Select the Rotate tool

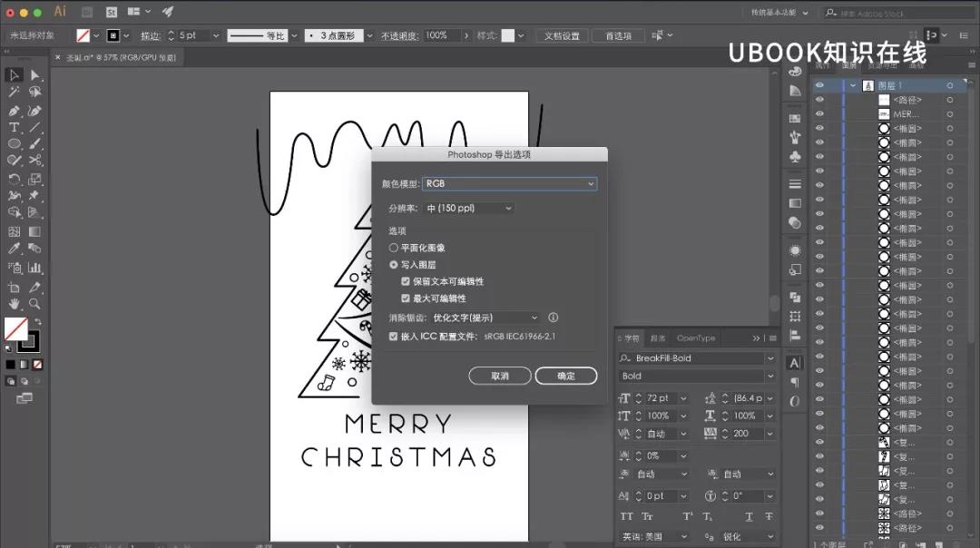pyautogui.click(x=14, y=180)
